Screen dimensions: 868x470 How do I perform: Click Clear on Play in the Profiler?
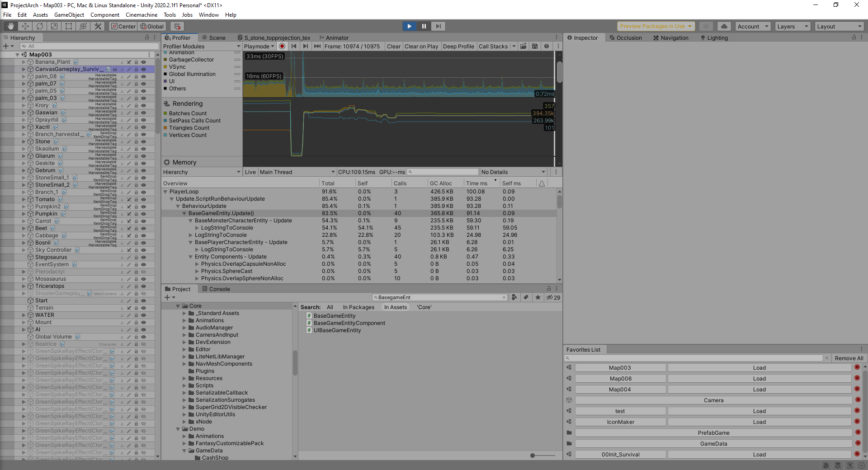(421, 46)
